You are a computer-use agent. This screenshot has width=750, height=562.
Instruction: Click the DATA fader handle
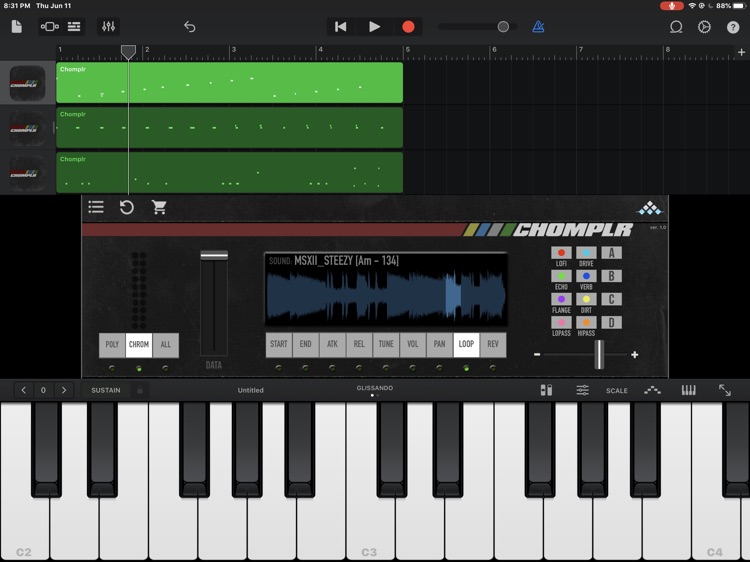point(214,255)
